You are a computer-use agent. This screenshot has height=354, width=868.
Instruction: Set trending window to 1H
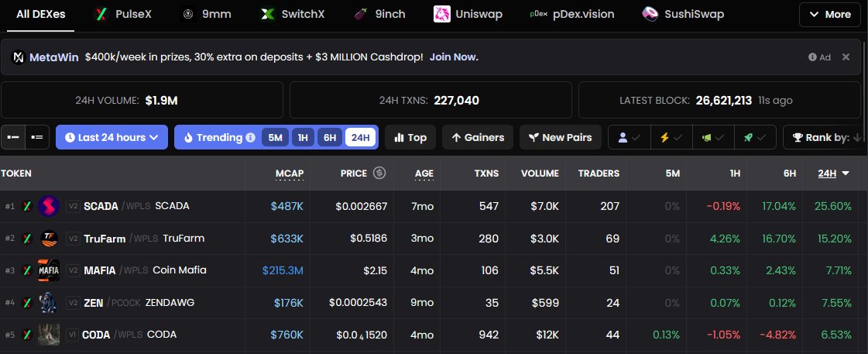tap(303, 137)
